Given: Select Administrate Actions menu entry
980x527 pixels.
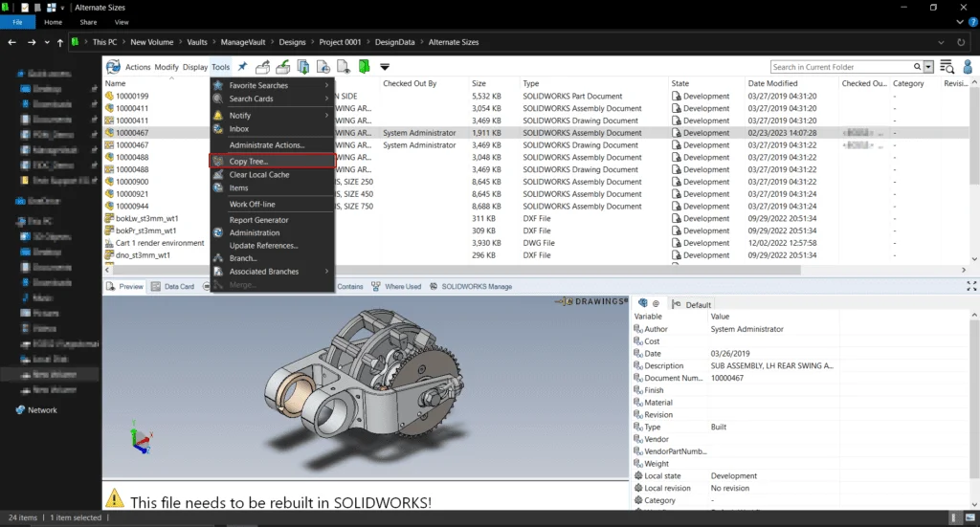Looking at the screenshot, I should [x=272, y=144].
